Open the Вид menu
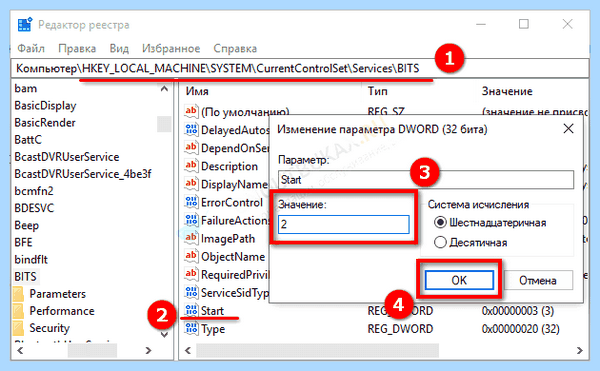 (x=119, y=49)
